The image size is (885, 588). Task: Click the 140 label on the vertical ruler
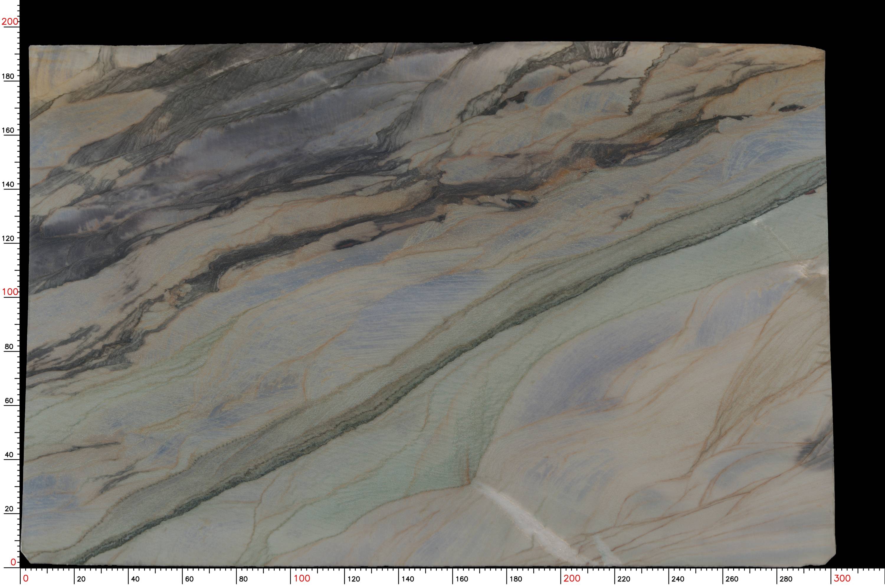[x=8, y=184]
